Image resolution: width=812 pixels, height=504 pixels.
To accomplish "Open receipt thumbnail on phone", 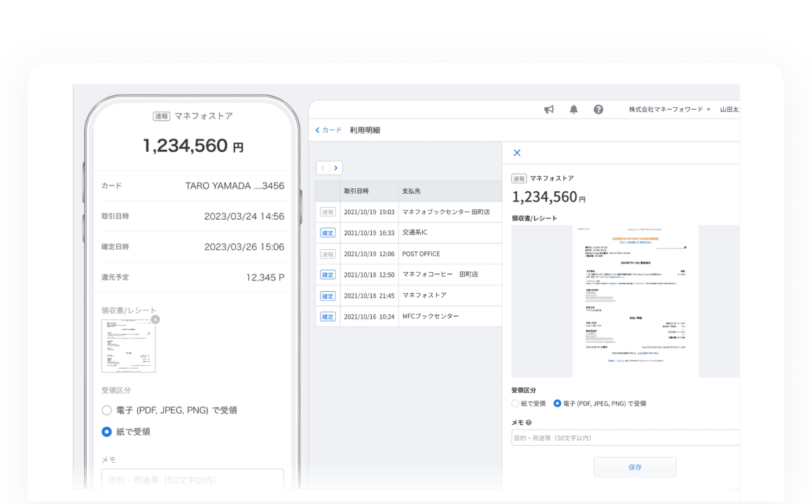I will [x=128, y=346].
